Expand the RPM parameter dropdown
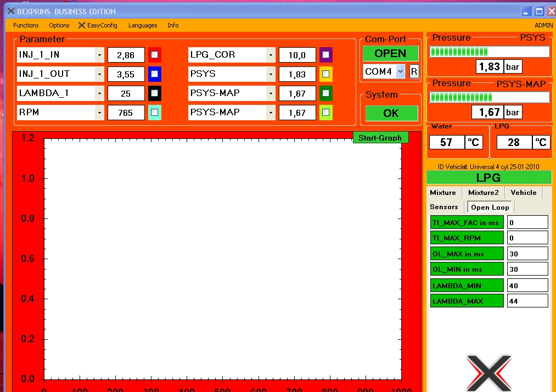This screenshot has width=556, height=392. tap(99, 113)
